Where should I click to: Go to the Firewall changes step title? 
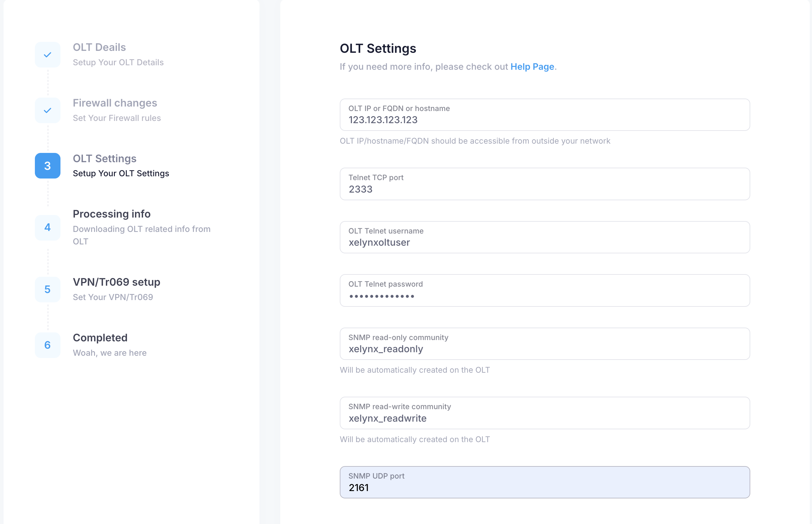click(115, 103)
